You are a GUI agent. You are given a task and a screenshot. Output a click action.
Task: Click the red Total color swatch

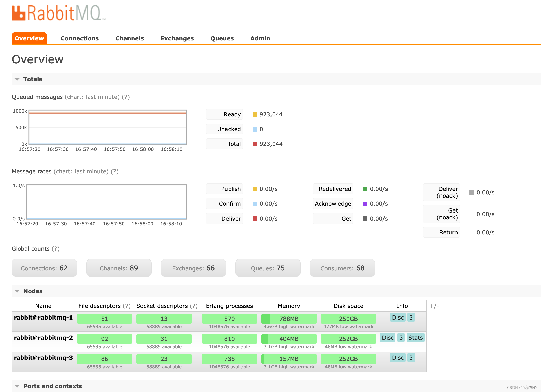point(255,144)
